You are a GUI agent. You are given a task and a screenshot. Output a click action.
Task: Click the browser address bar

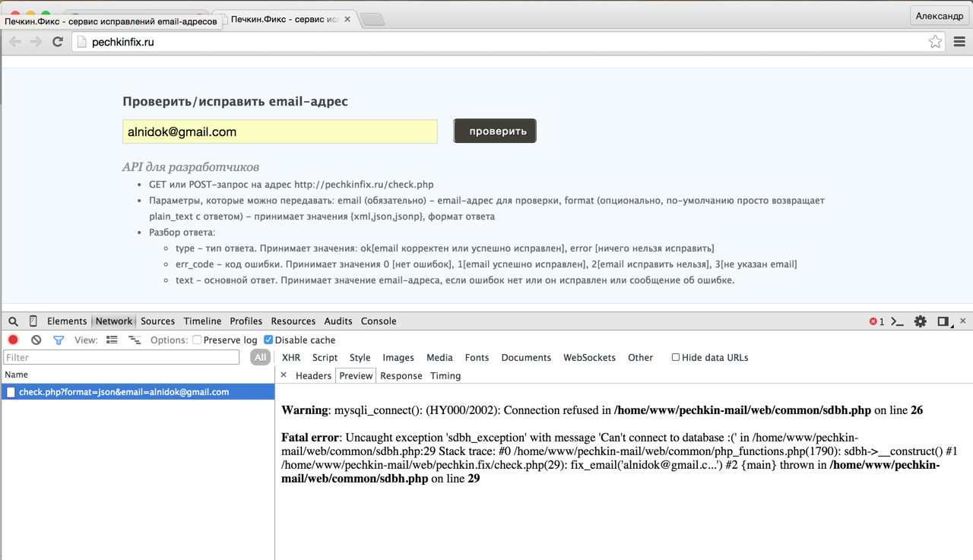pyautogui.click(x=508, y=42)
